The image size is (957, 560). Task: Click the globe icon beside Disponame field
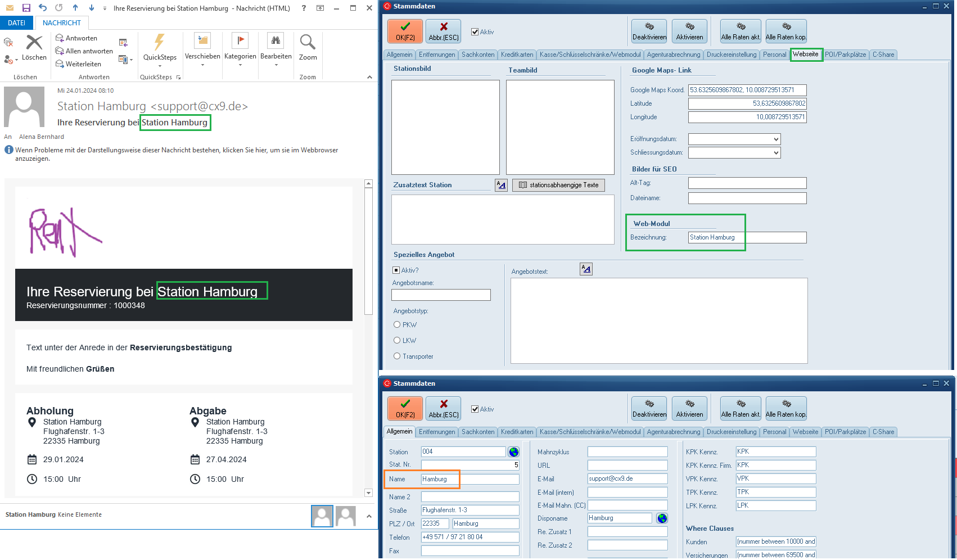click(x=662, y=518)
